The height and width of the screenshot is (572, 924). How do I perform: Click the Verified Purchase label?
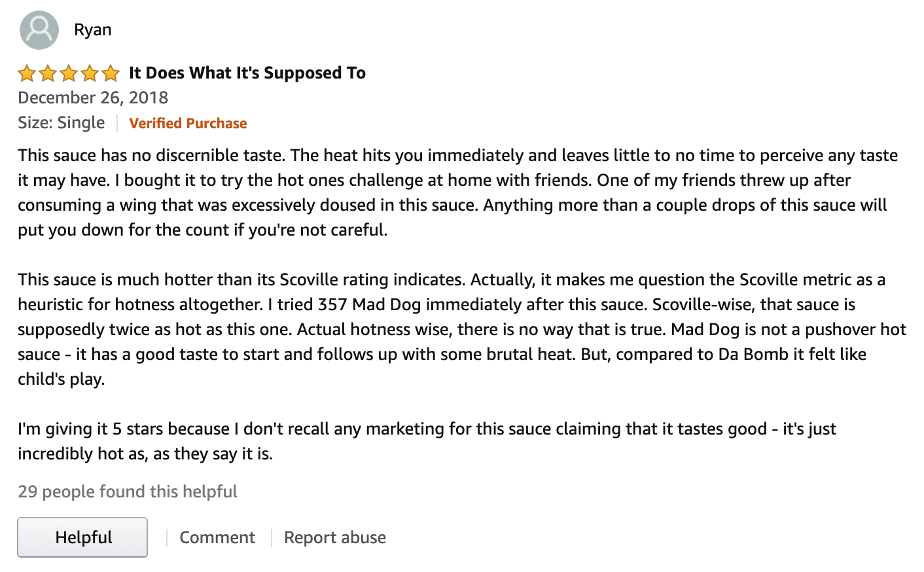[x=188, y=123]
